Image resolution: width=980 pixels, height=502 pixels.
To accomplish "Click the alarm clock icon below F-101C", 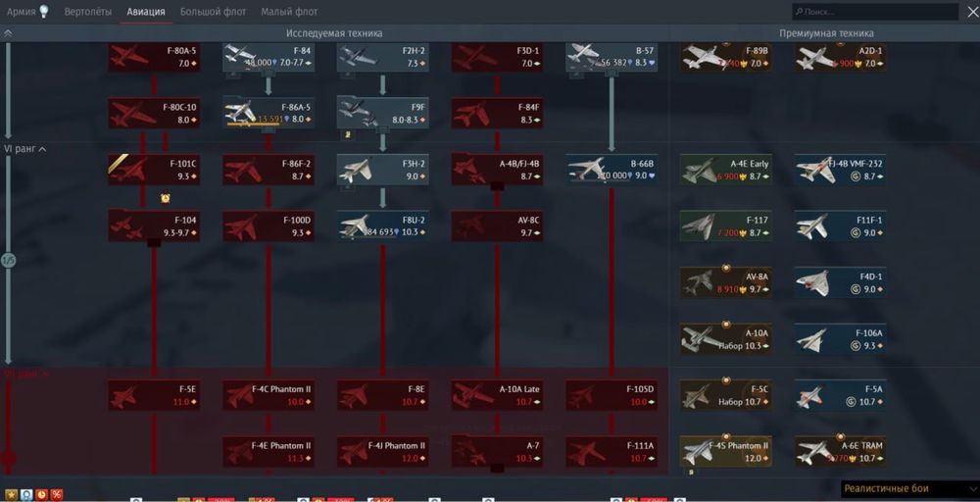I will point(165,198).
